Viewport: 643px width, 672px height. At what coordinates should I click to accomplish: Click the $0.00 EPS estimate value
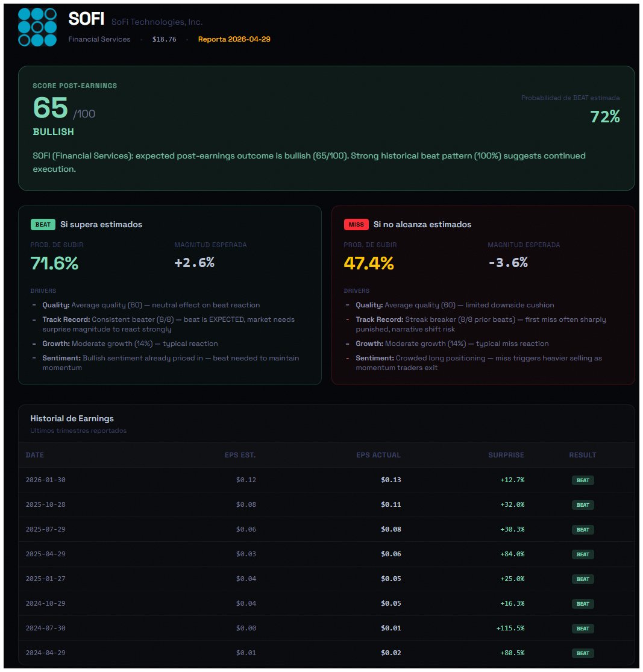pos(246,628)
